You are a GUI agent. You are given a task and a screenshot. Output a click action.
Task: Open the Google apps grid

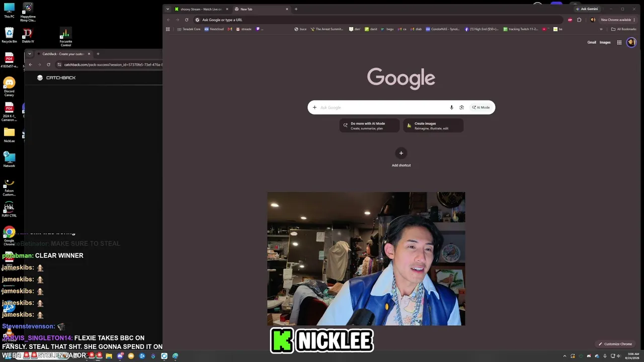(619, 42)
